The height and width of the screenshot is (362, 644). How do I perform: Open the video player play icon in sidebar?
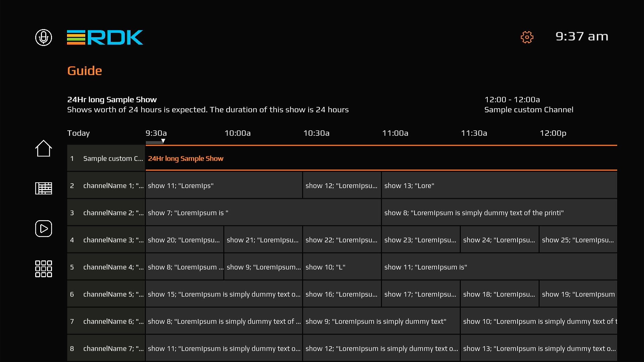[x=44, y=229]
